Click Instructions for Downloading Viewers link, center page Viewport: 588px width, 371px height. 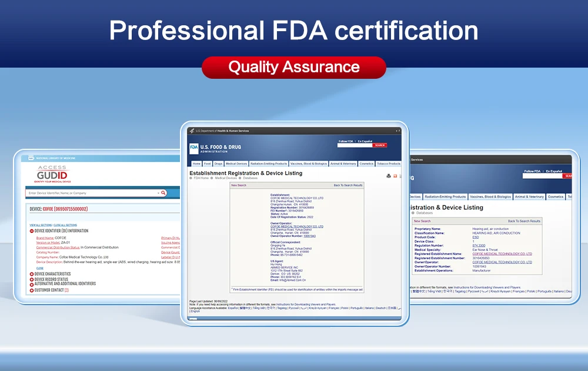pyautogui.click(x=306, y=305)
